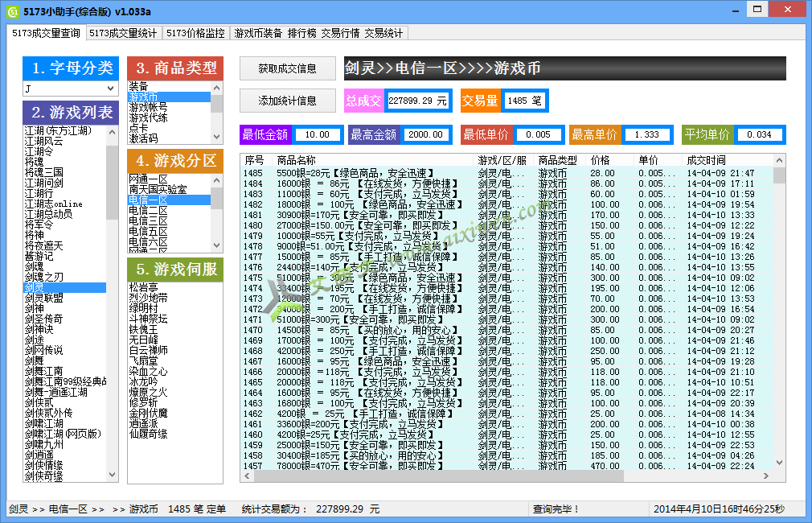Select 松岩亭 server

tap(175, 287)
